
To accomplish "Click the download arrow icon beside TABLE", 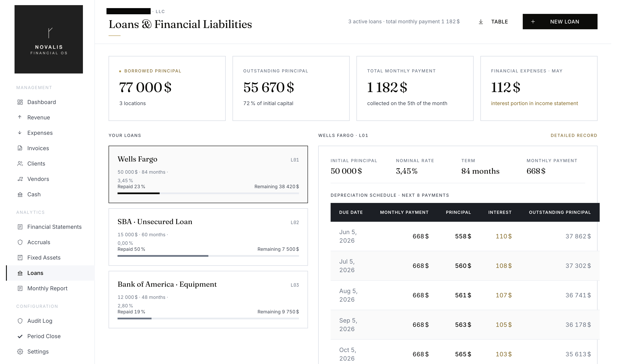I will coord(481,22).
